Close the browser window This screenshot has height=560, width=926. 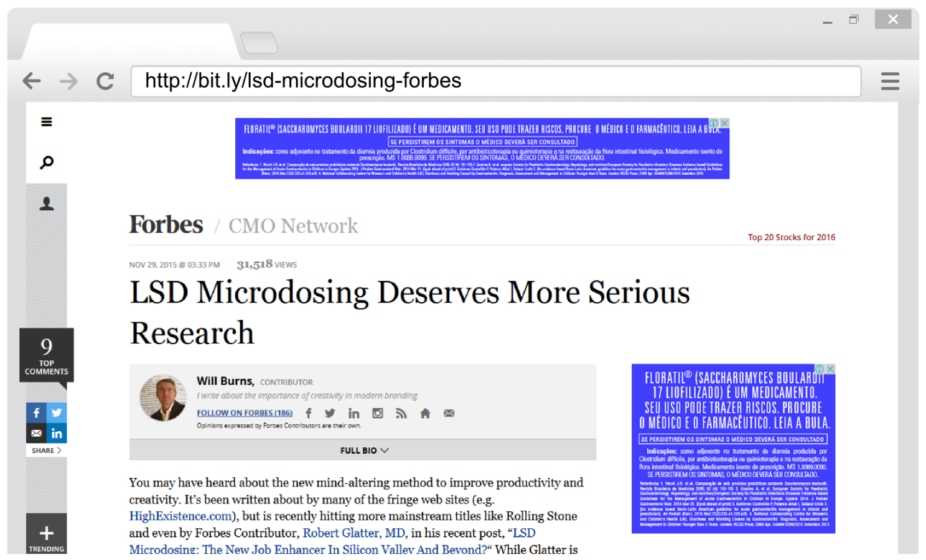tap(893, 19)
